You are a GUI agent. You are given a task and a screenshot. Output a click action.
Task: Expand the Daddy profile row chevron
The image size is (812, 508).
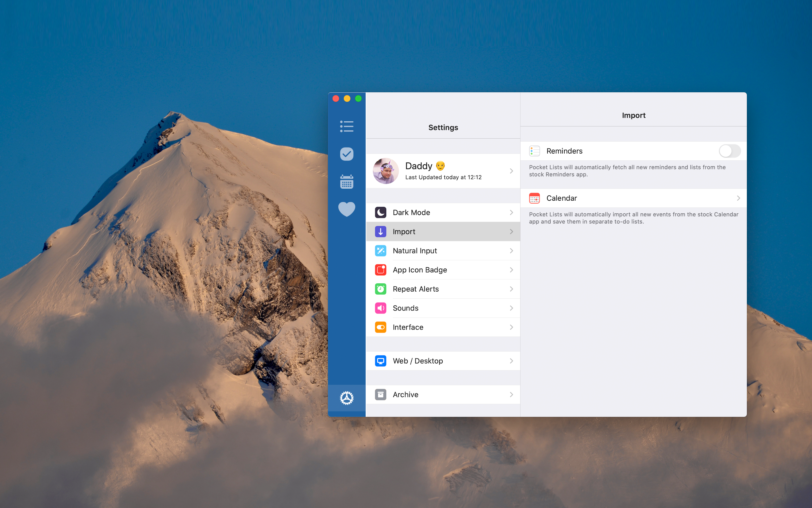[x=511, y=171]
